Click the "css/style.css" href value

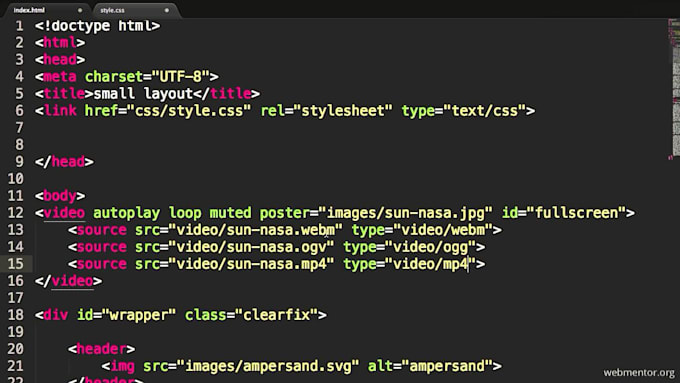coord(189,111)
